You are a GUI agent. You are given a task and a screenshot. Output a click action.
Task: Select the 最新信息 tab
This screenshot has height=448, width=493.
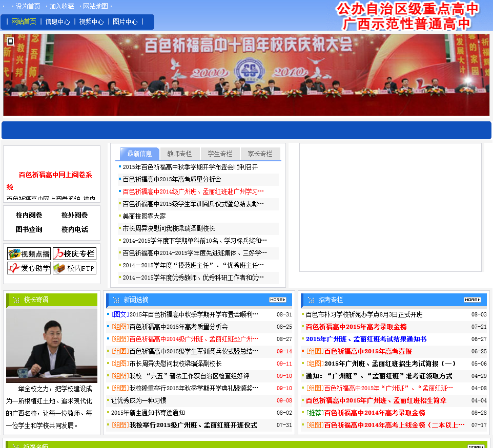pyautogui.click(x=139, y=154)
